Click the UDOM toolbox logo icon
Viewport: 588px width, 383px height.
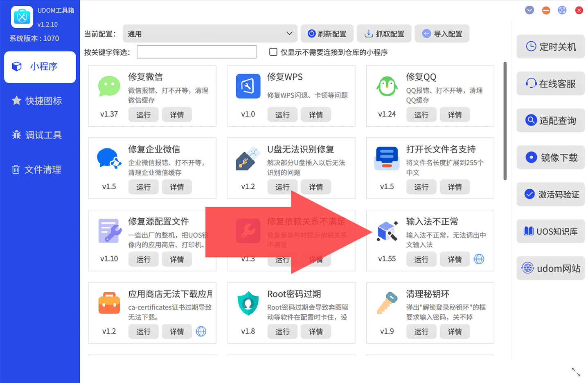(22, 17)
